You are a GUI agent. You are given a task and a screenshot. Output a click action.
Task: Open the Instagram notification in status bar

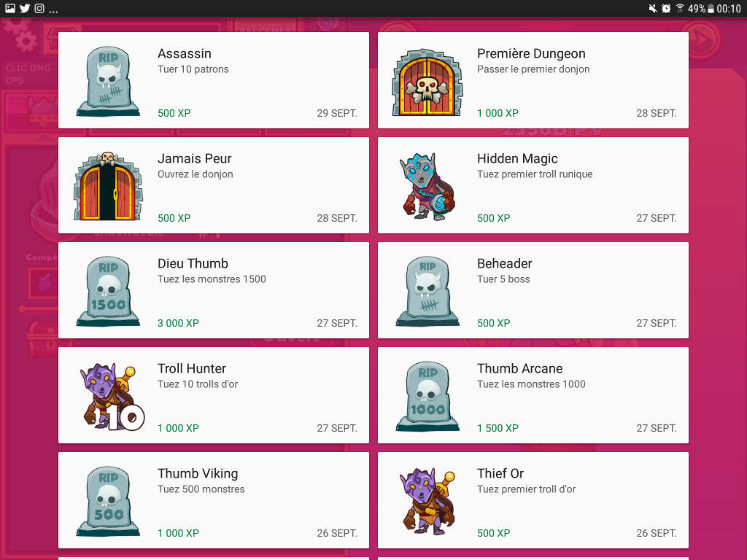(39, 8)
